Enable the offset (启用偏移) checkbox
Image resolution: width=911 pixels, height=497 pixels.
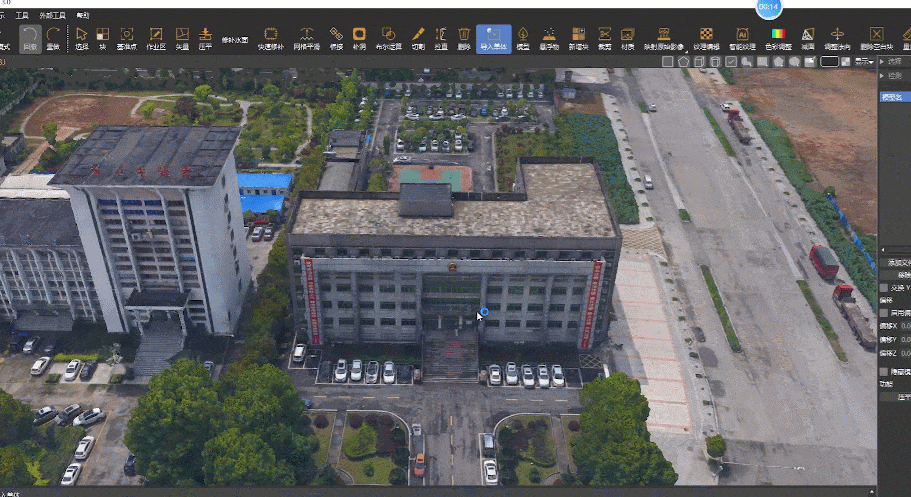(883, 312)
